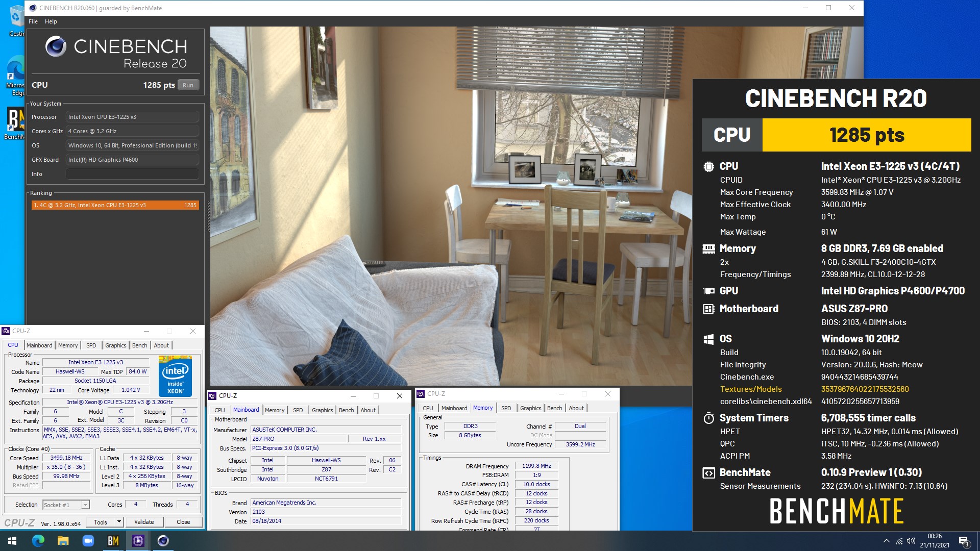The width and height of the screenshot is (980, 551).
Task: Open the network status tray icon
Action: tap(899, 541)
